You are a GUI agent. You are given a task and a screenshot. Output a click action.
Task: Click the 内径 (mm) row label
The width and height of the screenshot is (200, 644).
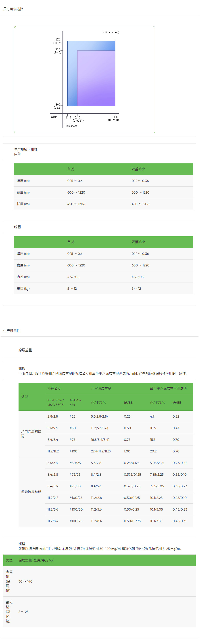tap(23, 277)
